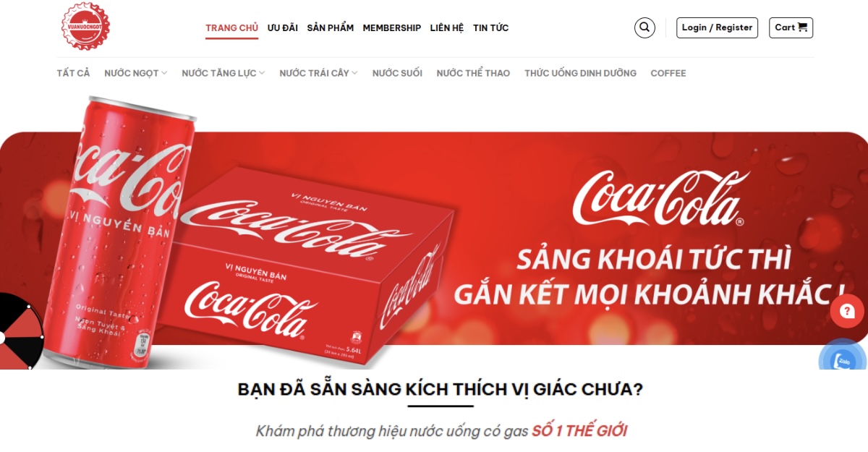868x452 pixels.
Task: Open the Login / Register button
Action: pyautogui.click(x=717, y=27)
